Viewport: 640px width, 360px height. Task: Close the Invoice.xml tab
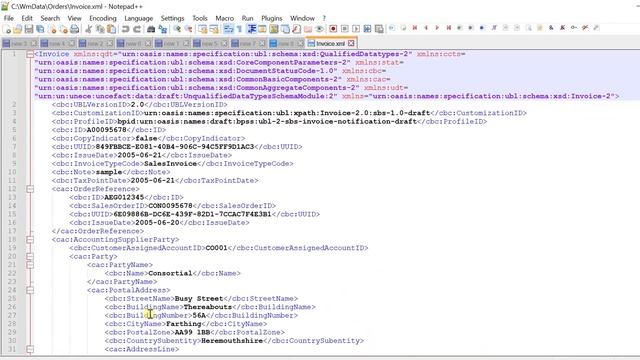351,43
